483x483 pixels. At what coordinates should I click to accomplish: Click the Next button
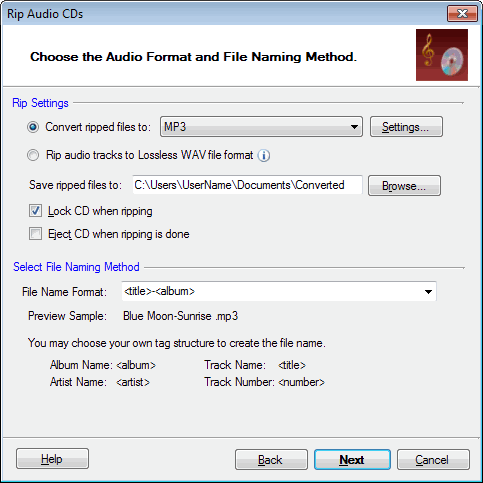(352, 460)
